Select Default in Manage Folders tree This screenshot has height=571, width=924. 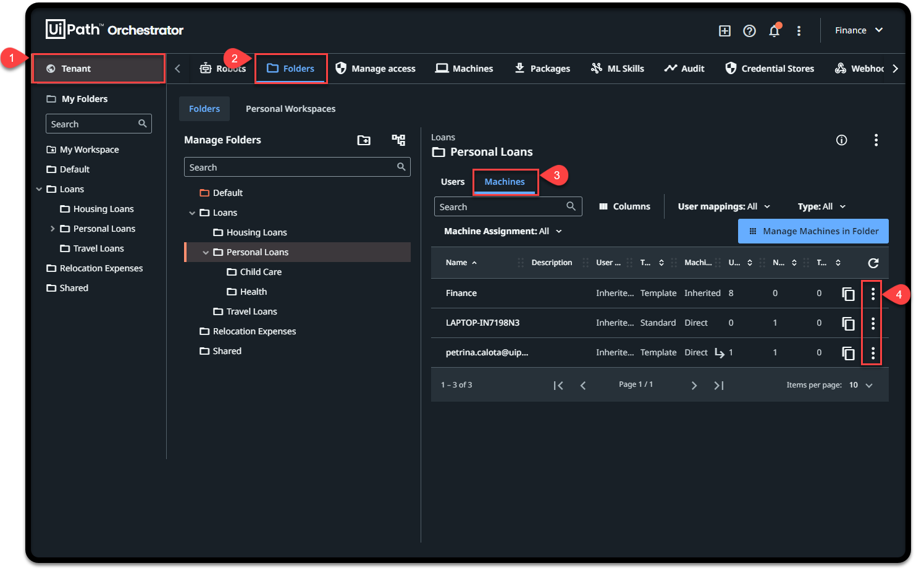pos(221,193)
